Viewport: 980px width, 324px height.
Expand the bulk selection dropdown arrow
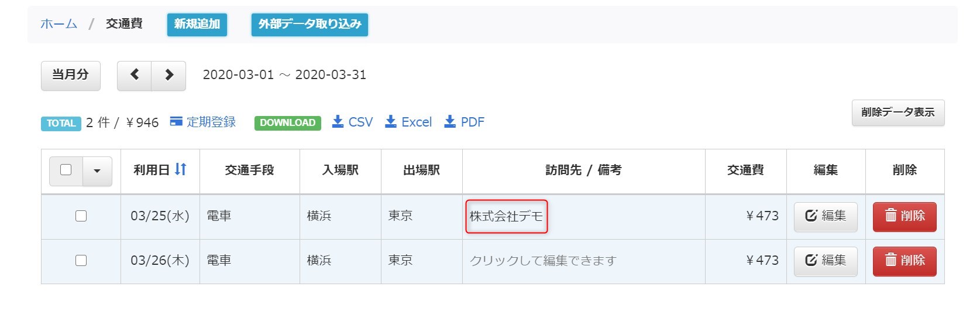point(97,170)
